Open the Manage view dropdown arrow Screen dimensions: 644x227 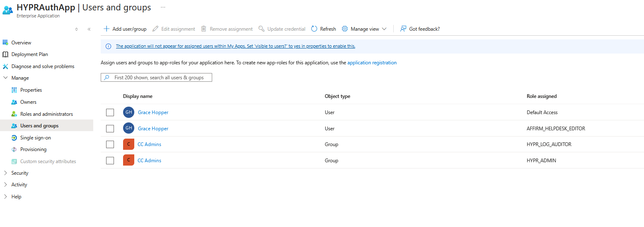(384, 29)
